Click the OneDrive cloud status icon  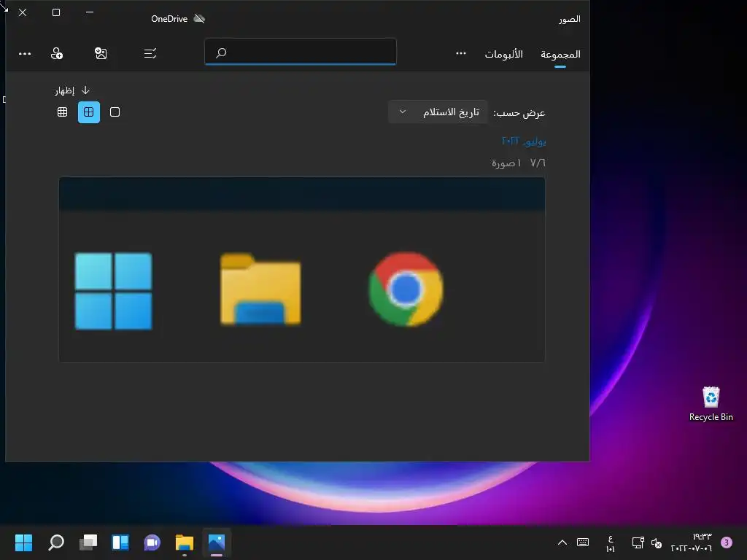tap(200, 18)
